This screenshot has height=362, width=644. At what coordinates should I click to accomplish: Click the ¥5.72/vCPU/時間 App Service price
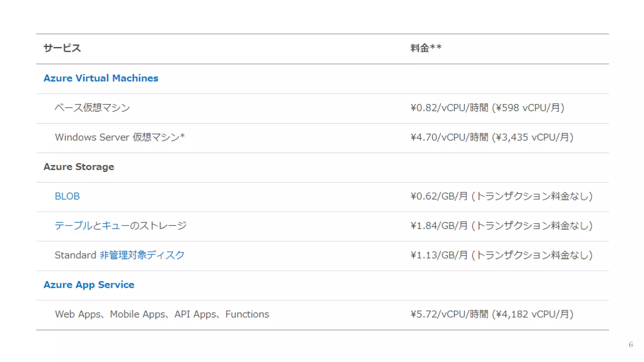click(x=449, y=314)
